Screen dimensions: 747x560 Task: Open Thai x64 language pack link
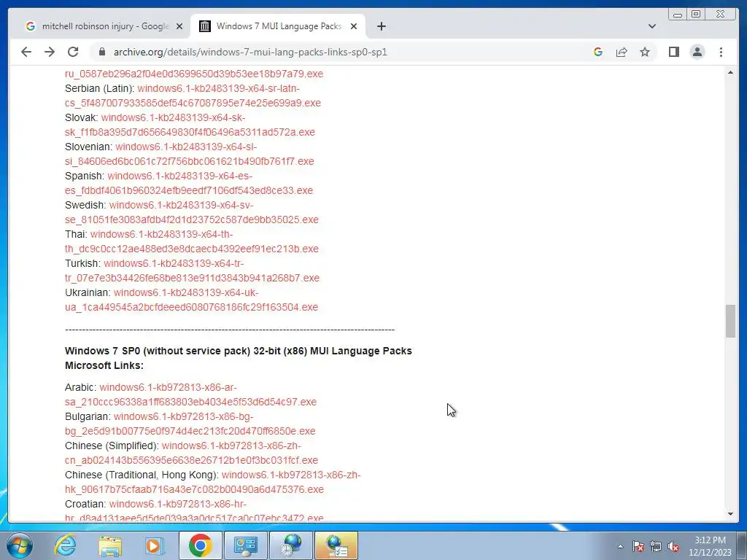192,241
